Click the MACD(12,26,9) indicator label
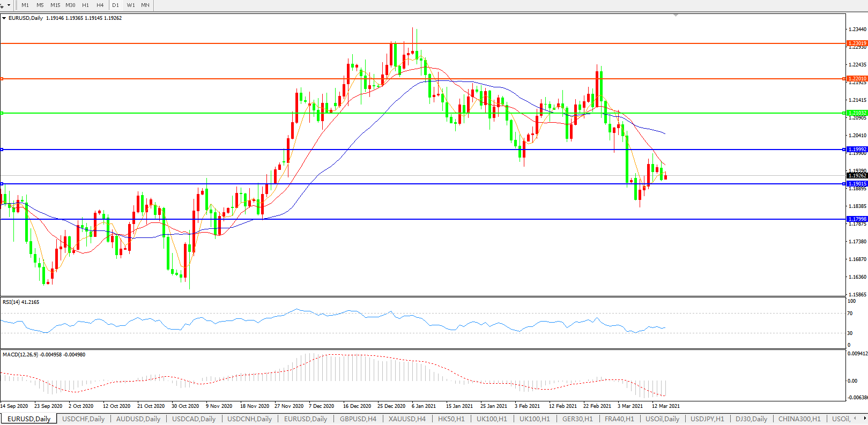 [43, 355]
